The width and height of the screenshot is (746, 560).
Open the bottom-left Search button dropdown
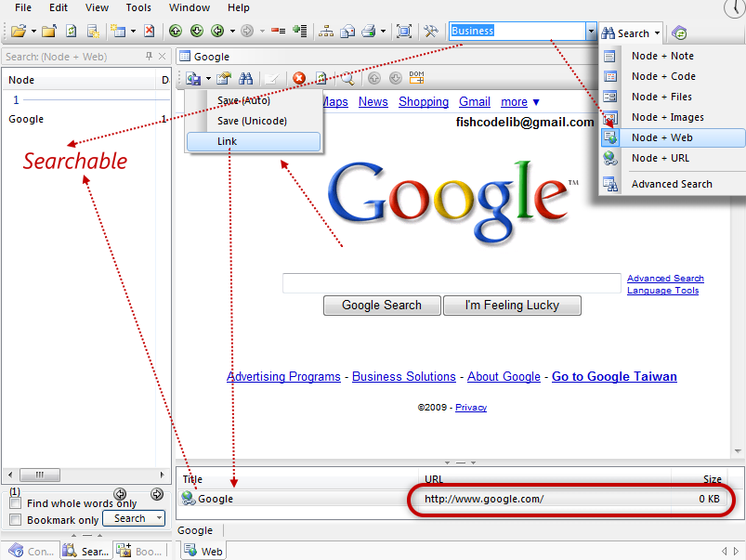pos(159,517)
